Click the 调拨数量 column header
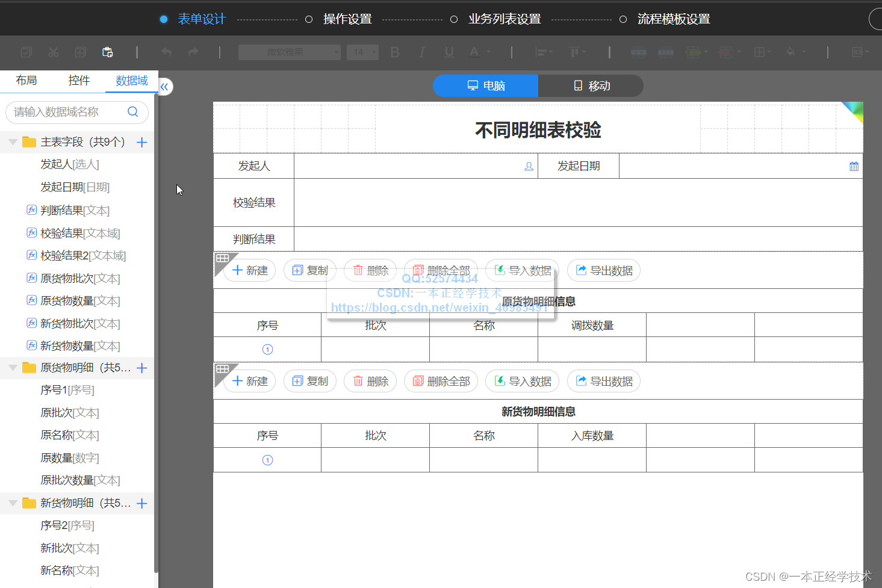Screen dimensions: 882x588 coord(592,326)
